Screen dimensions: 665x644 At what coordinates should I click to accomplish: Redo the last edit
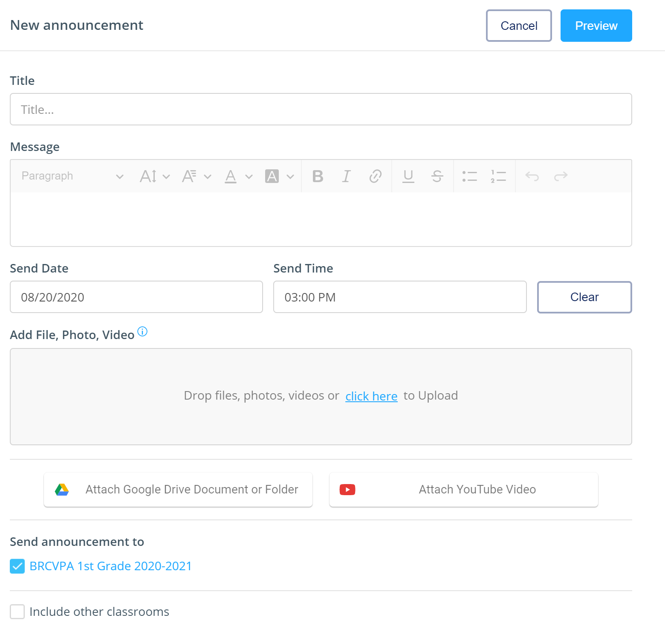pos(561,176)
